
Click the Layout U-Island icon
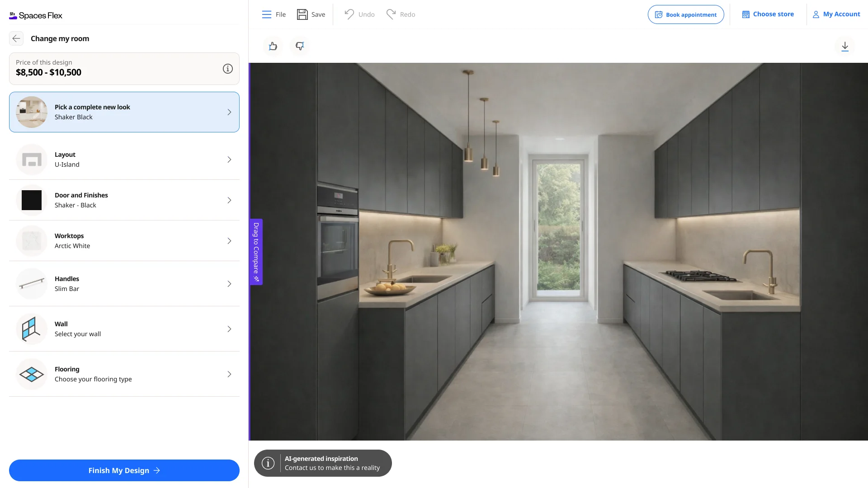pyautogui.click(x=32, y=160)
